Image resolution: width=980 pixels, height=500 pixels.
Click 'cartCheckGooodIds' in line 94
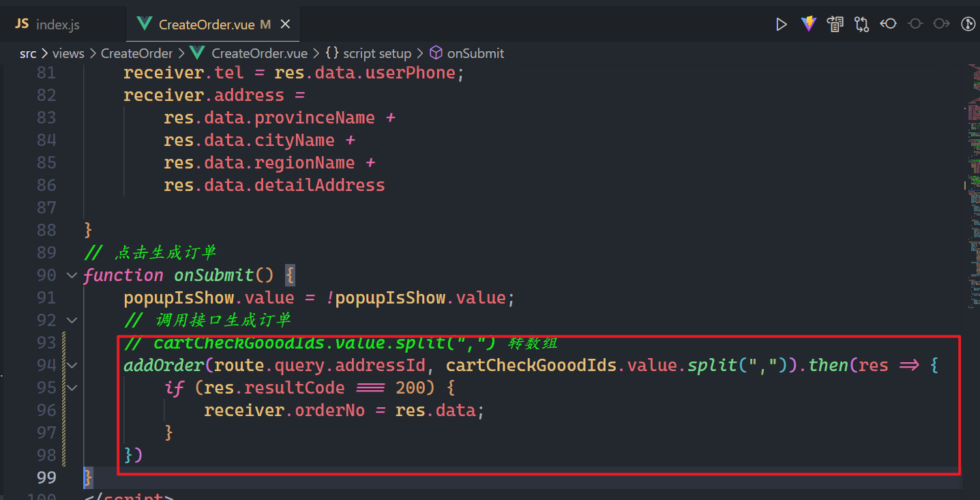[531, 365]
